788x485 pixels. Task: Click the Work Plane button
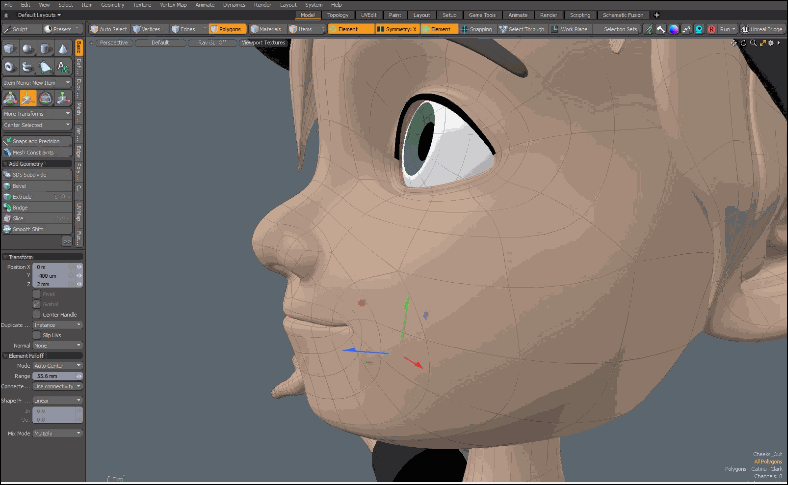573,29
